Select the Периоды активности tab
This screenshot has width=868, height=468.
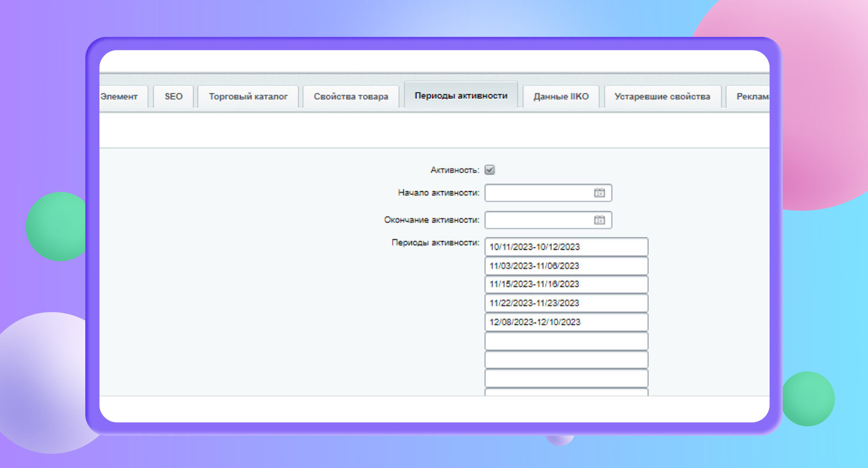click(x=461, y=95)
